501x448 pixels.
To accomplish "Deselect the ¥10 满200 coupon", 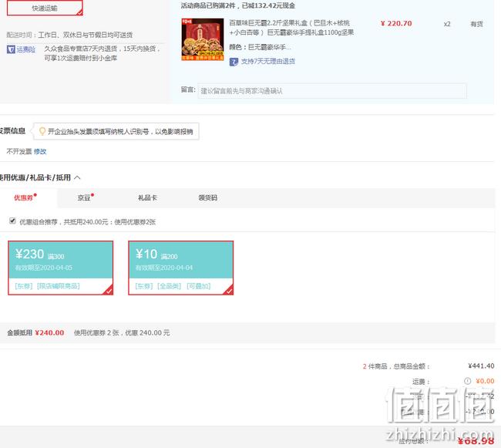I will (x=181, y=268).
